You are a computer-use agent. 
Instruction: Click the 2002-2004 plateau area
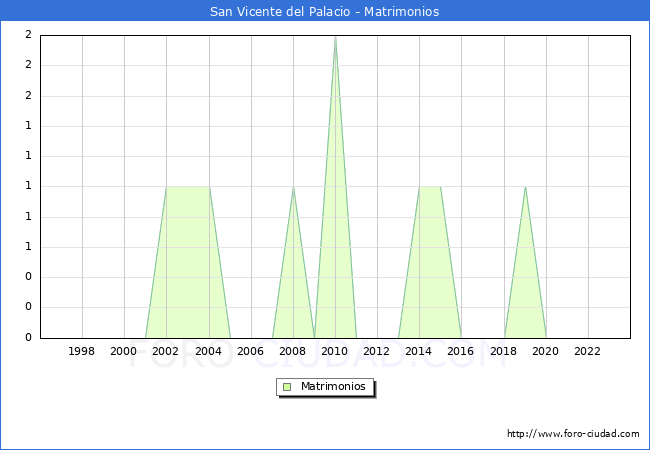point(188,262)
